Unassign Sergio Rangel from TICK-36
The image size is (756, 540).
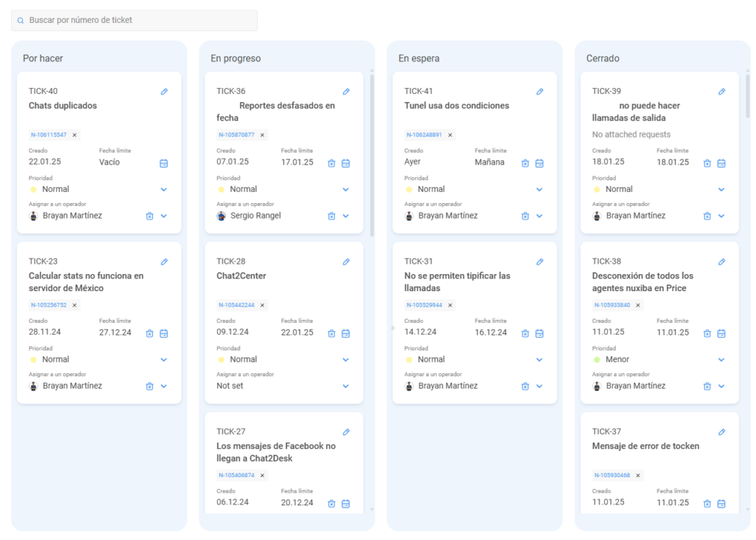(x=331, y=216)
